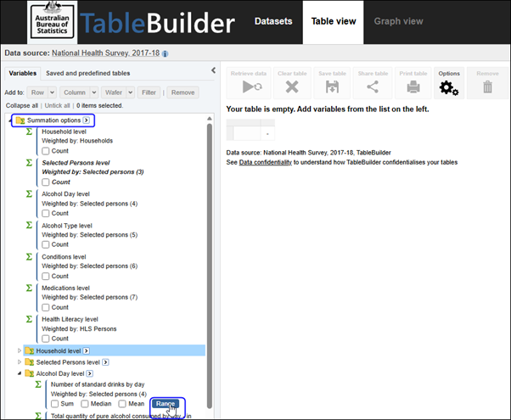The height and width of the screenshot is (420, 511).
Task: Tick Count under Alcohol Type level
Action: pyautogui.click(x=46, y=244)
